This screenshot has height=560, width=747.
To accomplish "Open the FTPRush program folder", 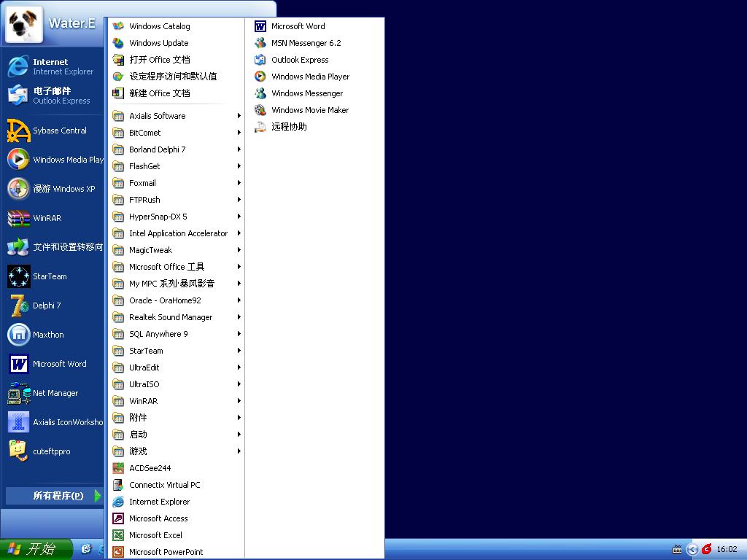I will (x=177, y=200).
